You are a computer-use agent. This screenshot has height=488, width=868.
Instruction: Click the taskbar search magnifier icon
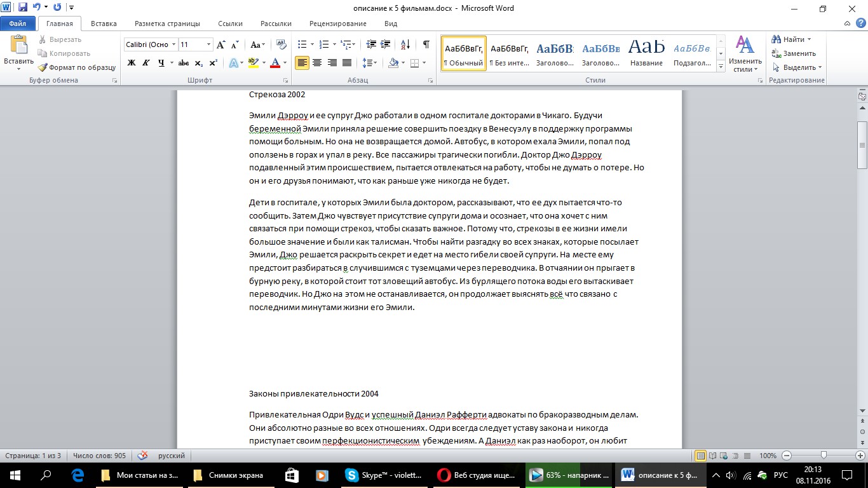pyautogui.click(x=46, y=475)
